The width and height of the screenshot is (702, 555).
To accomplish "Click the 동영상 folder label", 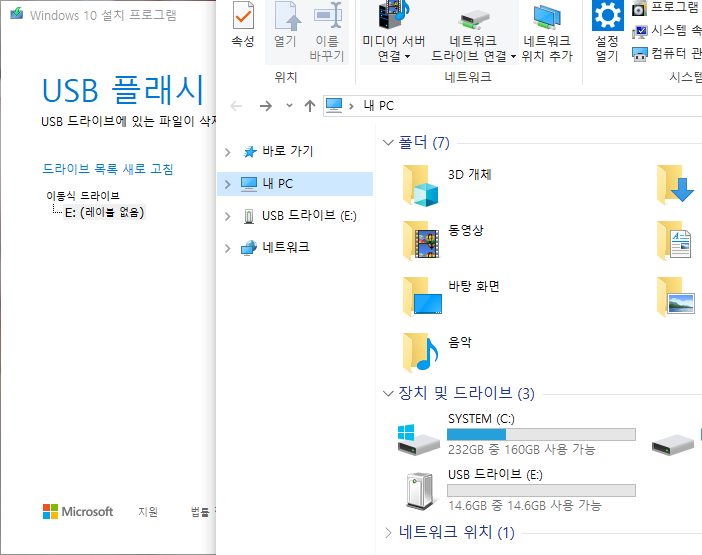I will (x=466, y=231).
